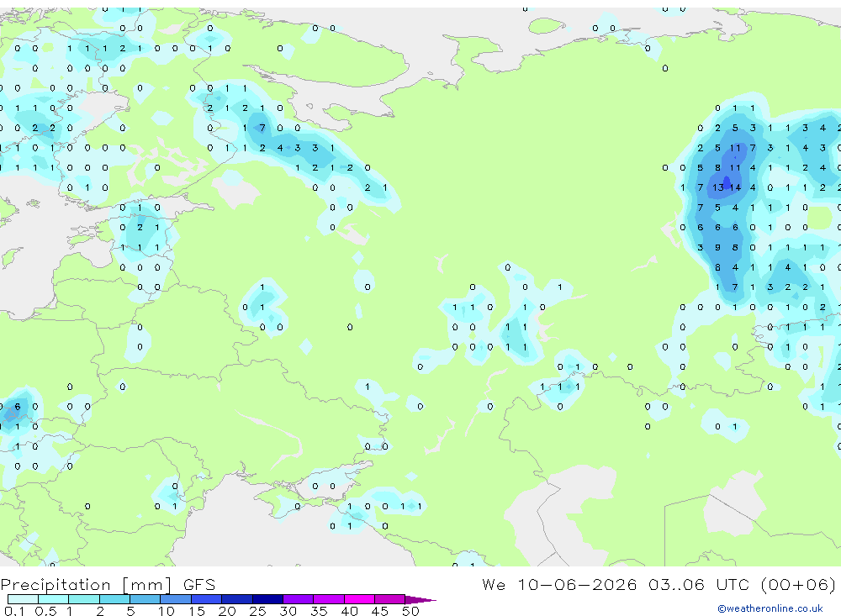Click the '(00+06)' forecast offset text
Image resolution: width=841 pixels, height=616 pixels.
798,584
